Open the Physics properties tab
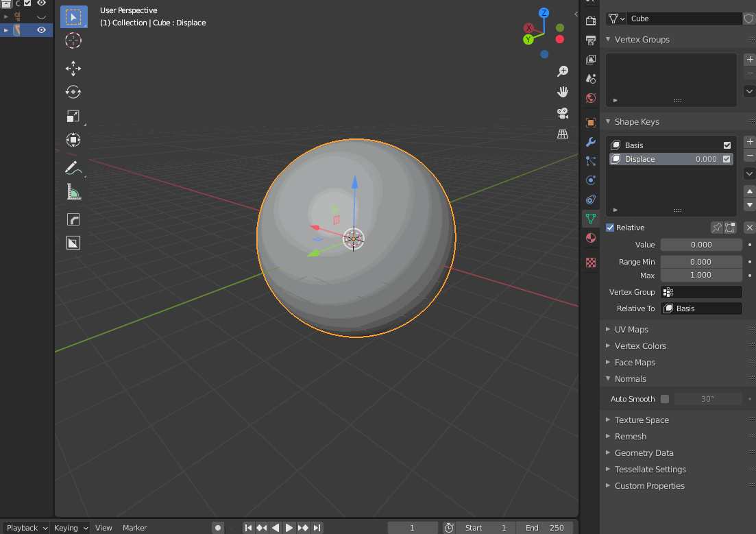 591,180
